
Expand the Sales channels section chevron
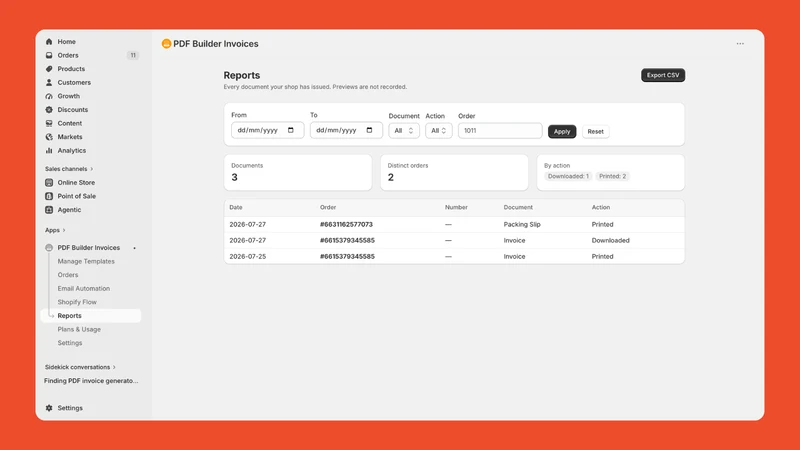pyautogui.click(x=92, y=169)
